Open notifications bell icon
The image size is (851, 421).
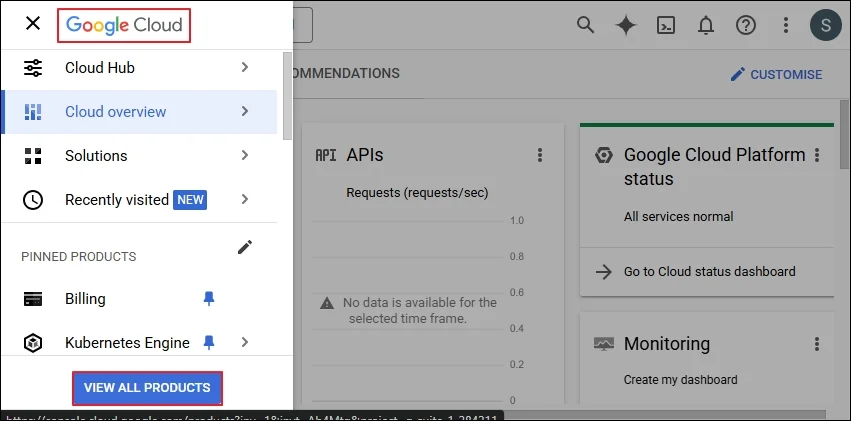pos(706,25)
